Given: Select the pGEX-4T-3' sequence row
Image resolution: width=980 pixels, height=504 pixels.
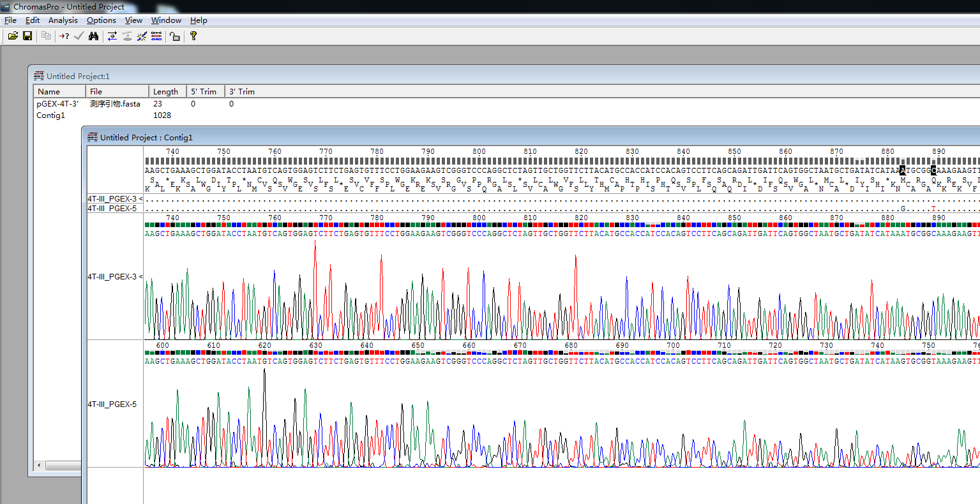Looking at the screenshot, I should (57, 103).
